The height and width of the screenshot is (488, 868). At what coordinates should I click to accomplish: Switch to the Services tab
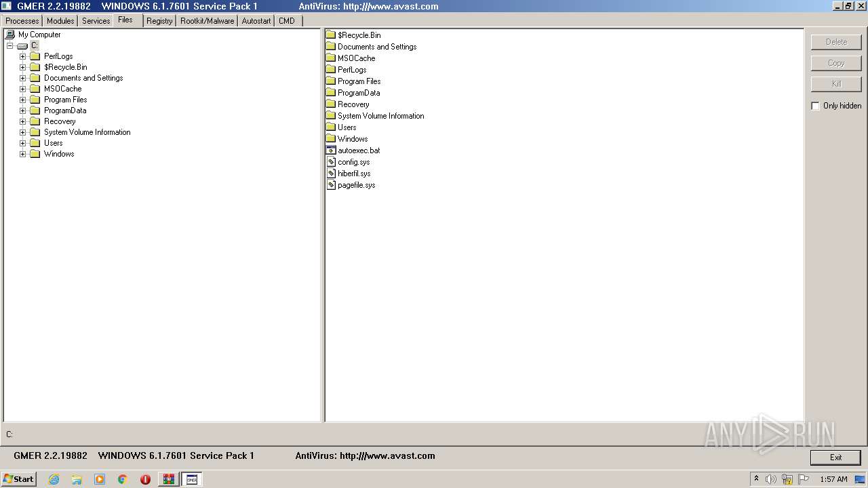(96, 21)
